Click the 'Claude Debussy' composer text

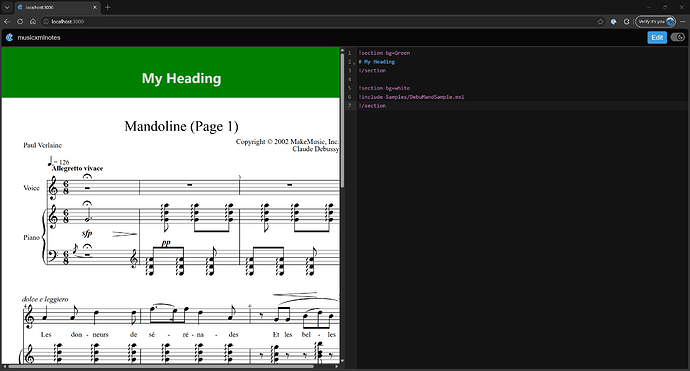316,149
